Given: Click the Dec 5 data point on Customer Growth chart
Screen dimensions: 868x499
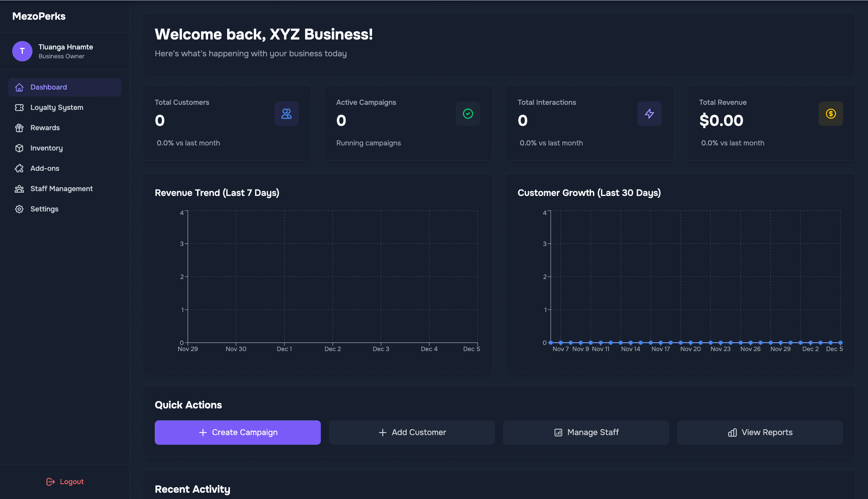Looking at the screenshot, I should coord(840,343).
